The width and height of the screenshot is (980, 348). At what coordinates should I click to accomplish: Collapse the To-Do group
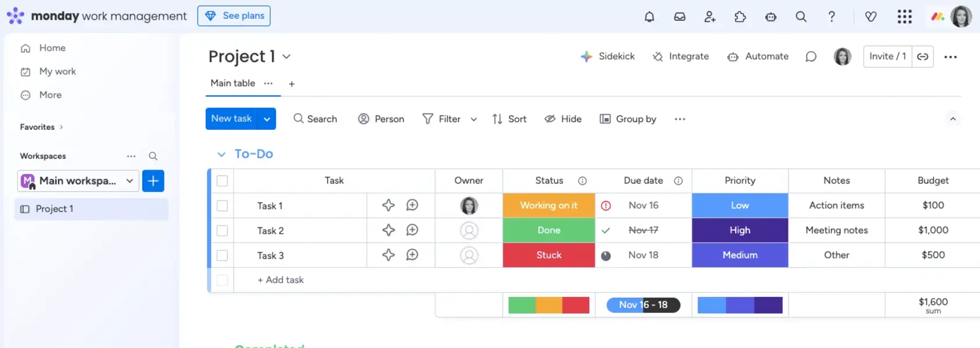pos(221,154)
